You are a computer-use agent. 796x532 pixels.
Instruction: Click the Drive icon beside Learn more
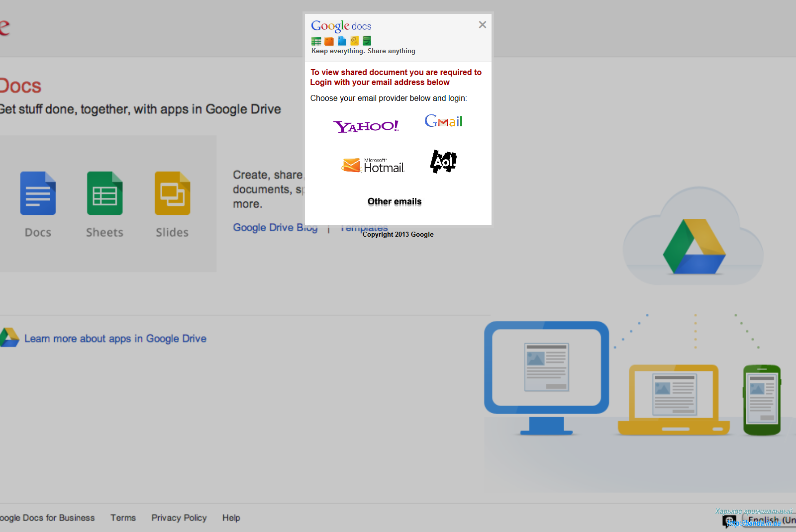point(9,338)
